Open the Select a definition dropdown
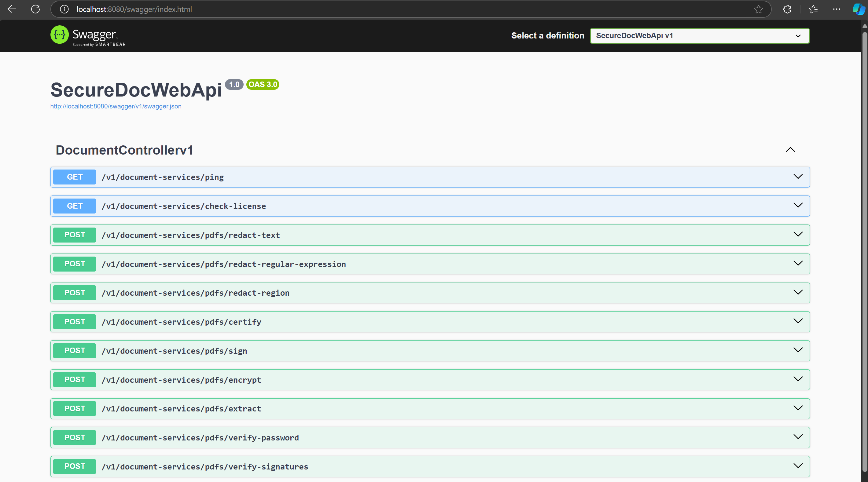This screenshot has width=868, height=482. coord(699,36)
